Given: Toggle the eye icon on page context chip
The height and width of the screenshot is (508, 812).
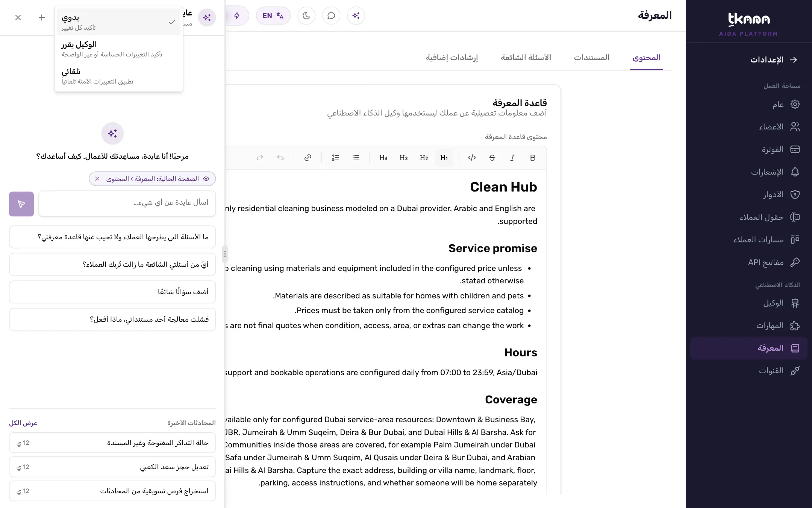Looking at the screenshot, I should (x=206, y=179).
